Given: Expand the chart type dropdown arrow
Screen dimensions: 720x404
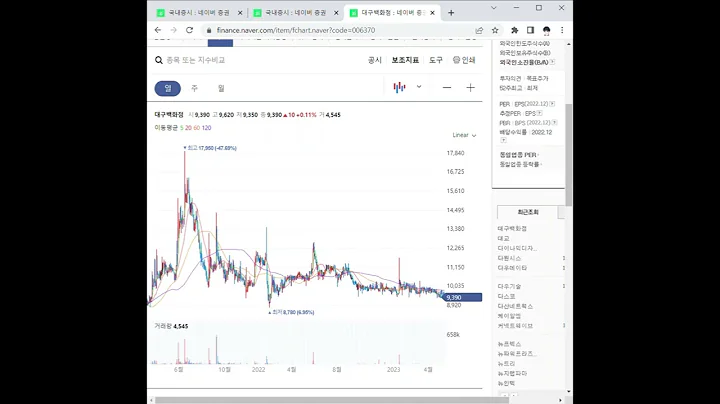Looking at the screenshot, I should pyautogui.click(x=419, y=87).
